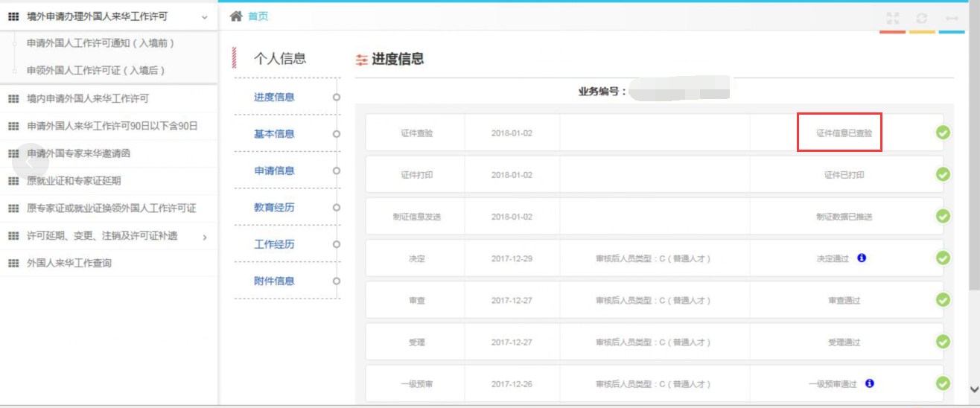Viewport: 980px width, 408px height.
Task: Switch to the 基本信息 section
Action: tap(274, 134)
